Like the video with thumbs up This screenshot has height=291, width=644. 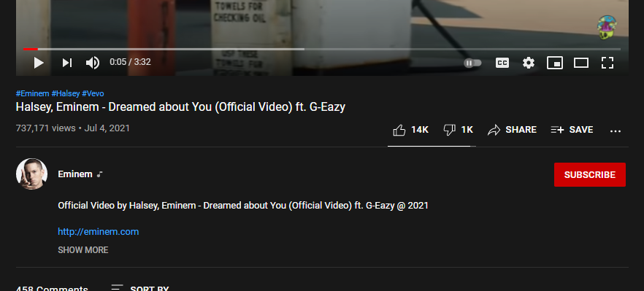(410, 130)
